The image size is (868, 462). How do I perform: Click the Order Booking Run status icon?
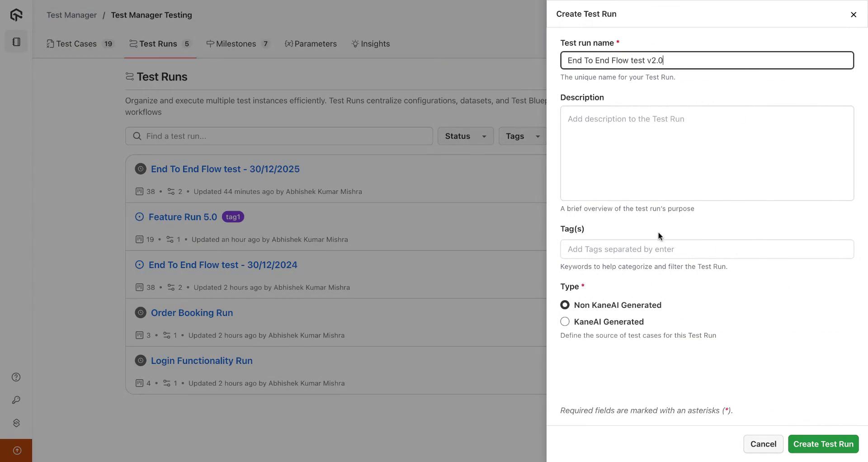(x=141, y=313)
